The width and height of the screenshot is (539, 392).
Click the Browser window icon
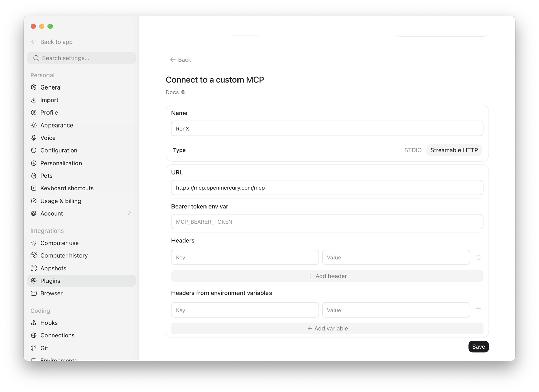34,293
